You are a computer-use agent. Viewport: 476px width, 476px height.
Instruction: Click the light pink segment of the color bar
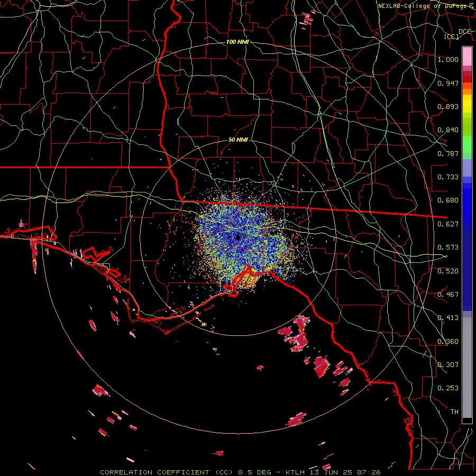467,56
